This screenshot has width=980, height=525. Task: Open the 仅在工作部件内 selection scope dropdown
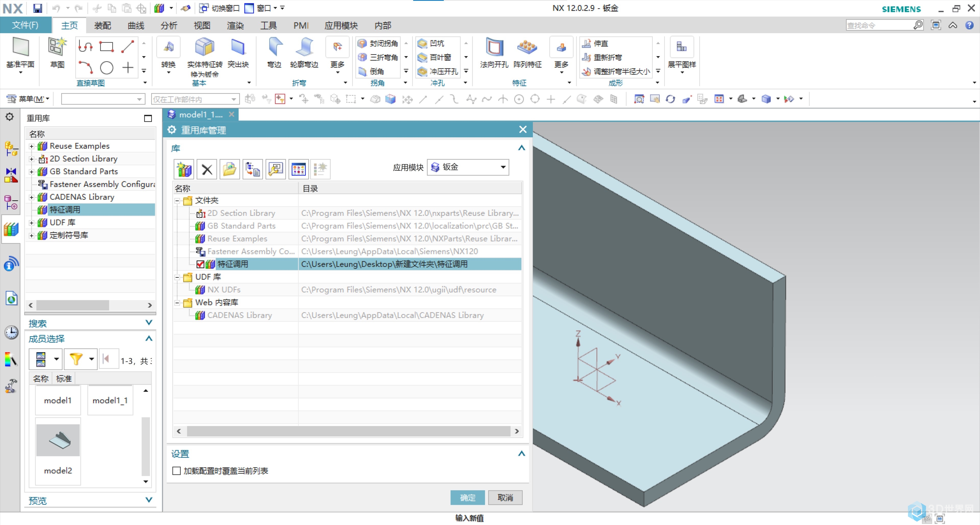coord(195,99)
